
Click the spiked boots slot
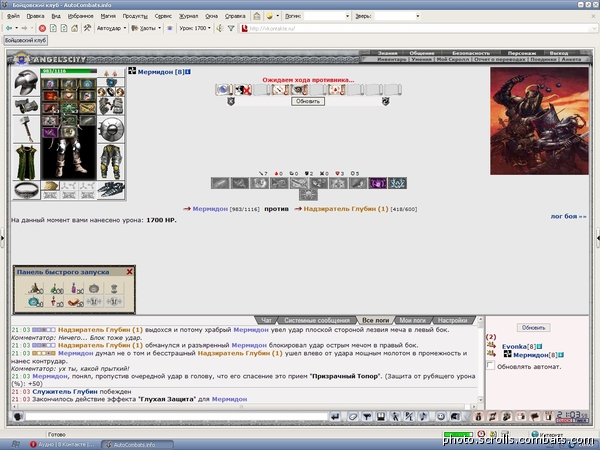pos(111,190)
